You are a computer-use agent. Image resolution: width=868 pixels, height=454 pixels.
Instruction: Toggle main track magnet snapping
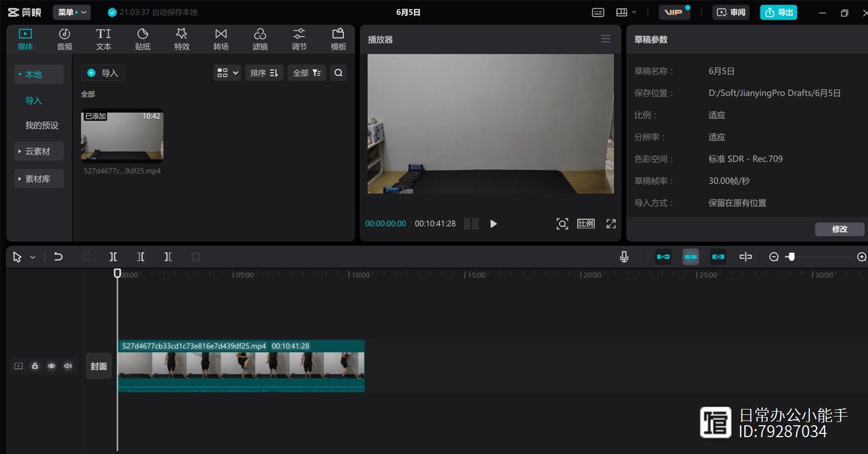(x=663, y=257)
